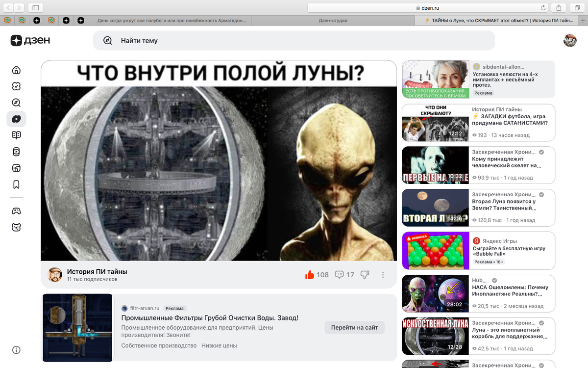
Task: Open the Games controller icon in sidebar
Action: (17, 211)
